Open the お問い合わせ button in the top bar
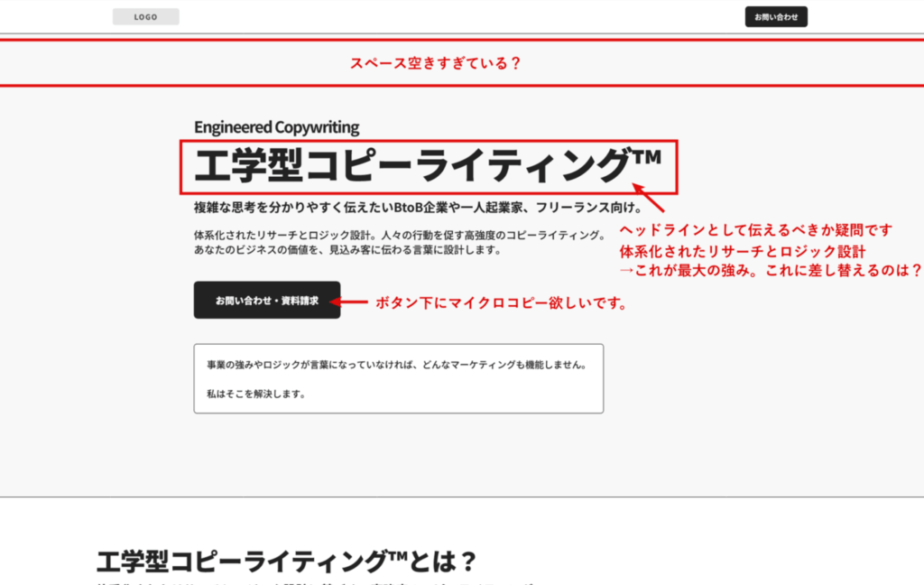This screenshot has height=585, width=924. [776, 15]
